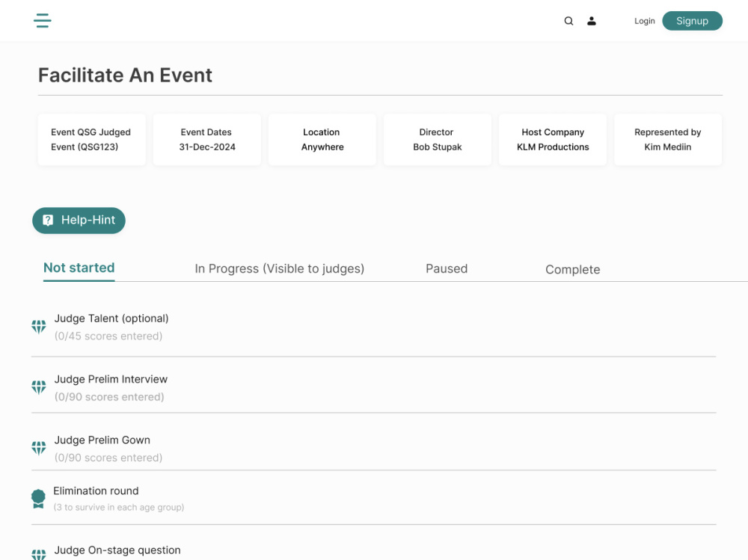Click the diamond icon beside Judge On-stage question
748x560 pixels.
(x=39, y=554)
